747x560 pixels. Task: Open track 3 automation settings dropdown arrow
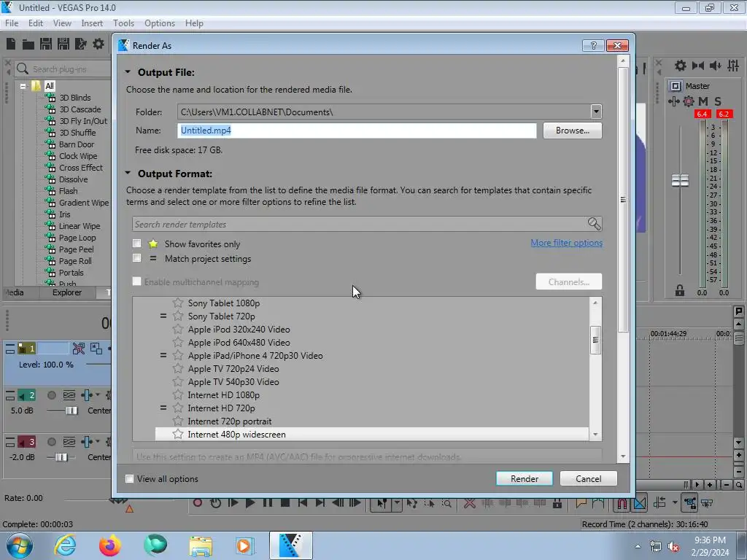98,441
